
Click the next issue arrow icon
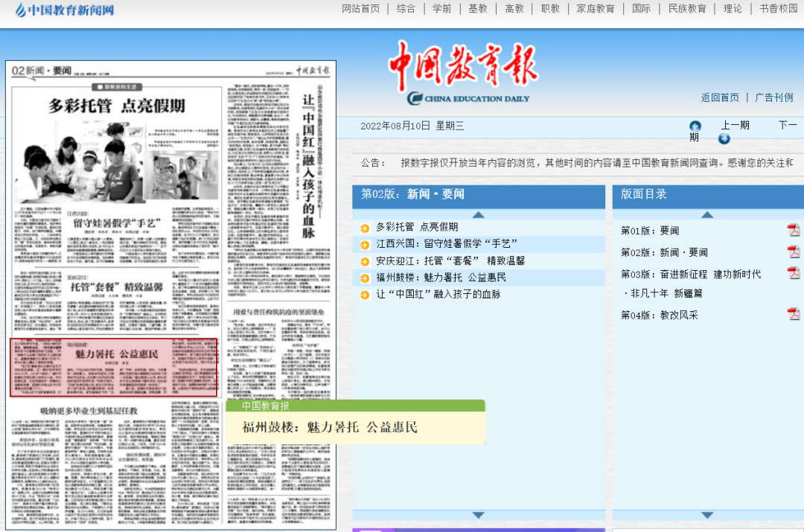click(724, 138)
